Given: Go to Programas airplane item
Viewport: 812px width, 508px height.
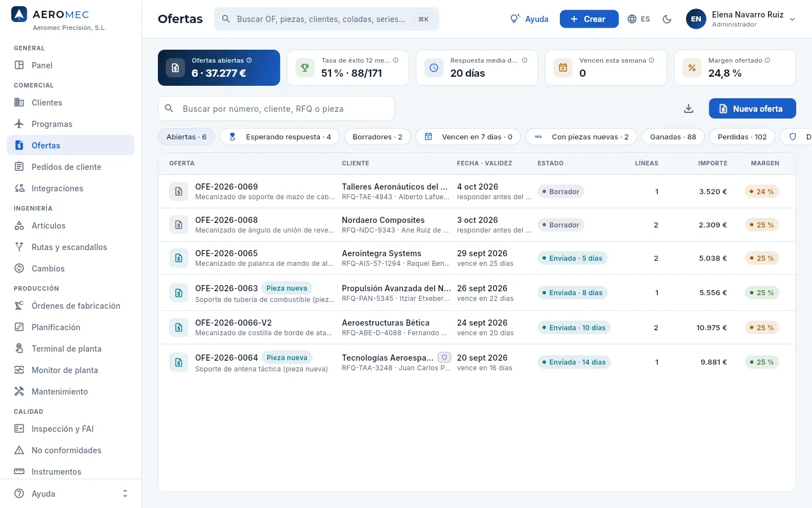Looking at the screenshot, I should pos(70,124).
